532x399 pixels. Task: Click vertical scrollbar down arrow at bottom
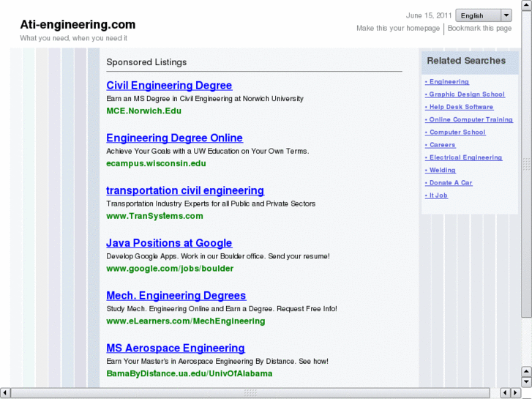[526, 381]
